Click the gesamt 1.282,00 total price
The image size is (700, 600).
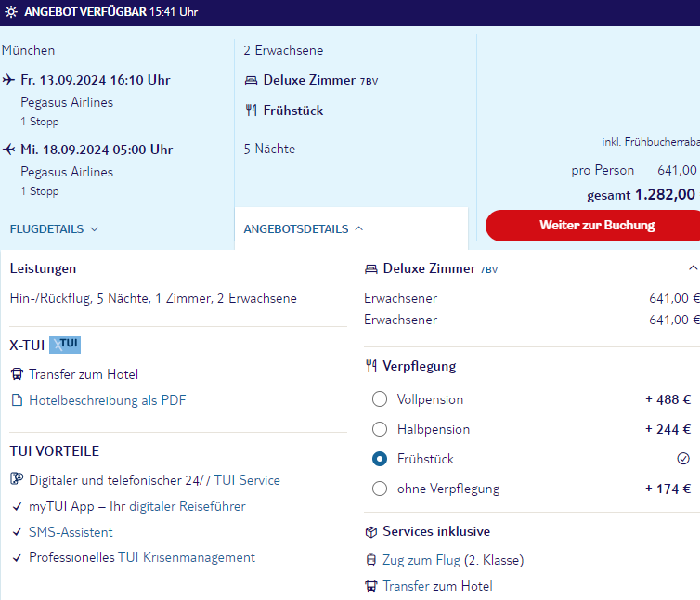(642, 195)
